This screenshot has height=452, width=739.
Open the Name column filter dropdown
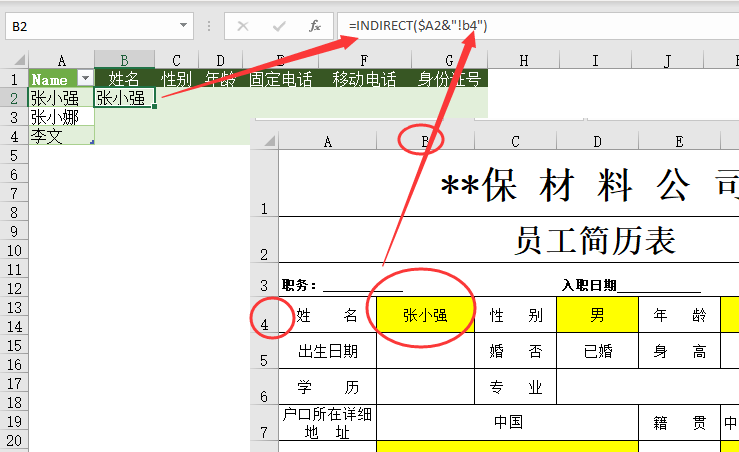[x=85, y=78]
